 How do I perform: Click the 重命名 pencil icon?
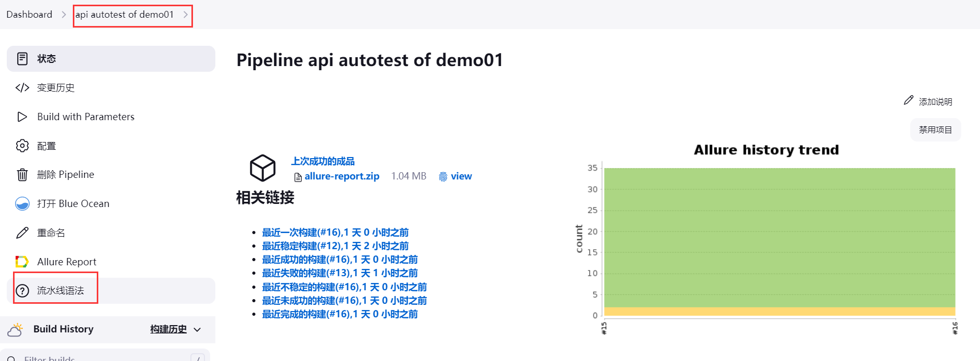pyautogui.click(x=22, y=233)
